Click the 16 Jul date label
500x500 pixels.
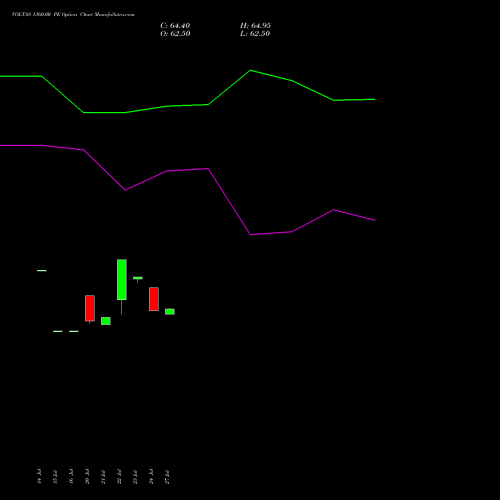tap(71, 476)
